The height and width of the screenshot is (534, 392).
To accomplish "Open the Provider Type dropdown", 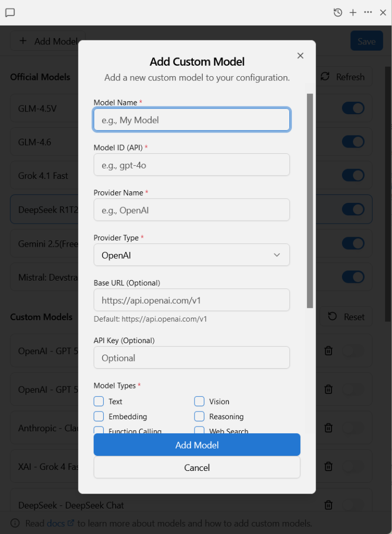I will 191,254.
